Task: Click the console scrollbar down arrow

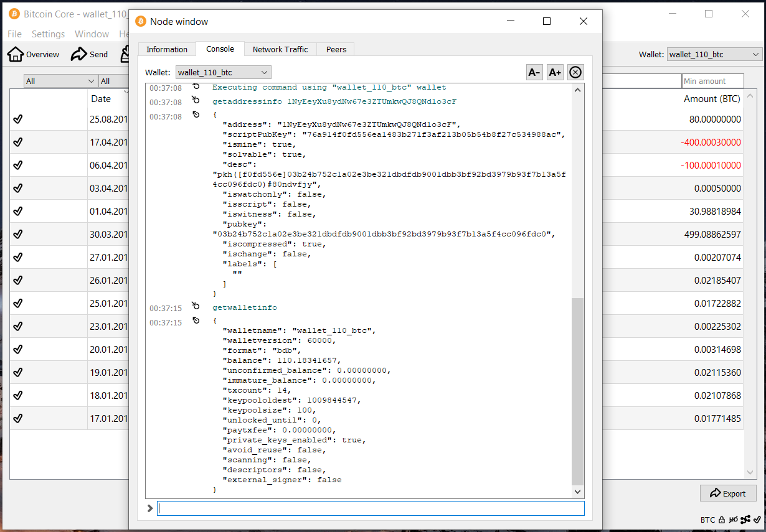Action: [577, 492]
